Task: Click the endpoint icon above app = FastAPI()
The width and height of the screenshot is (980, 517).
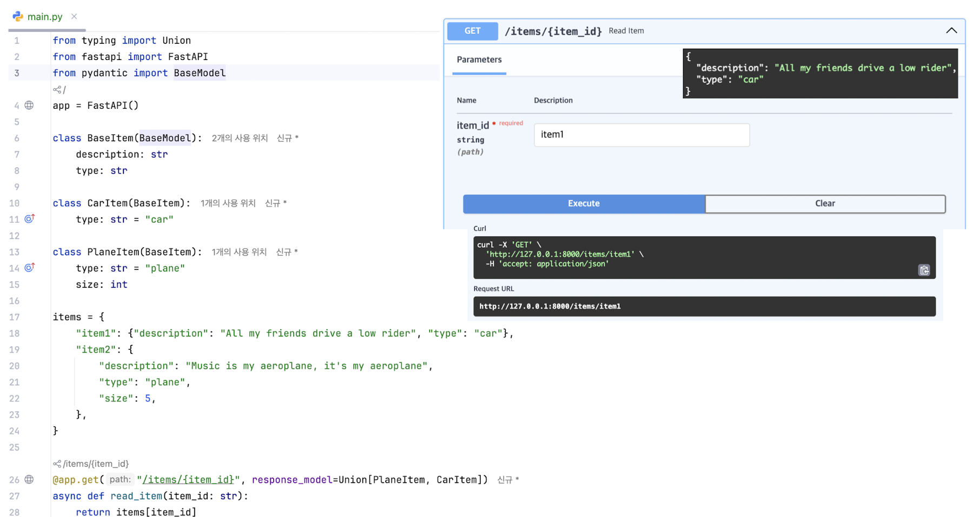Action: point(57,90)
